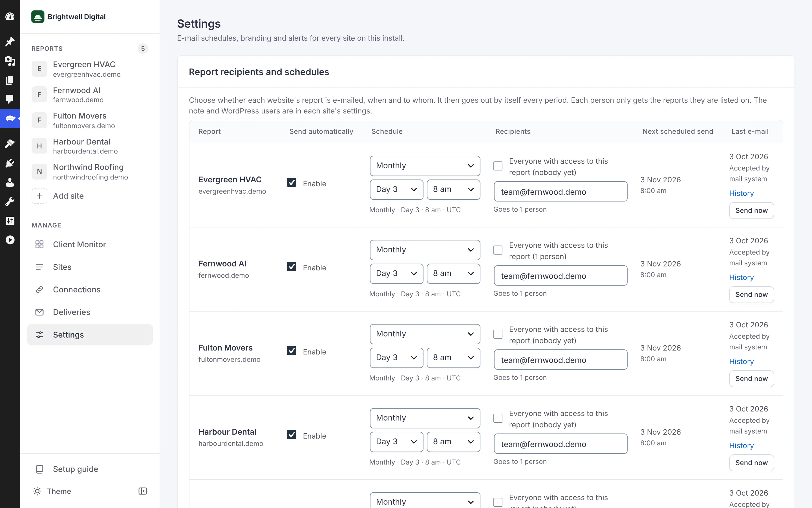Open the Plugins plug icon
This screenshot has width=812, height=508.
(10, 163)
